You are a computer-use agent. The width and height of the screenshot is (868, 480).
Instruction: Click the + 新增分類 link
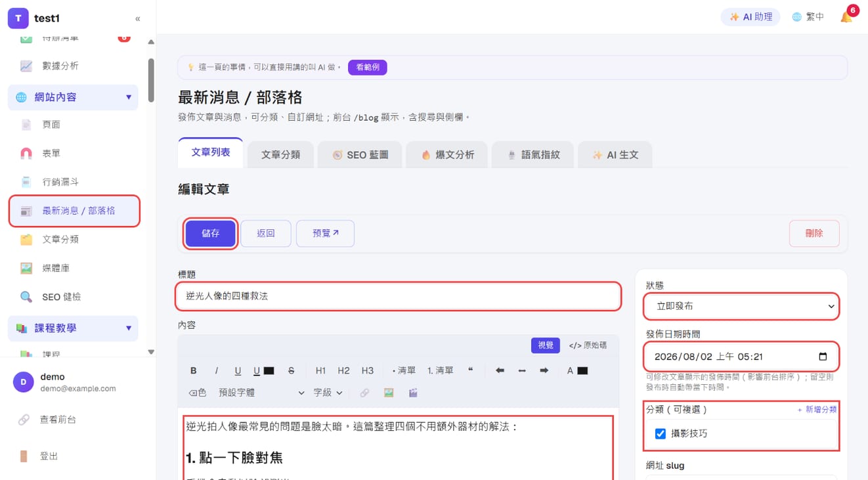817,409
